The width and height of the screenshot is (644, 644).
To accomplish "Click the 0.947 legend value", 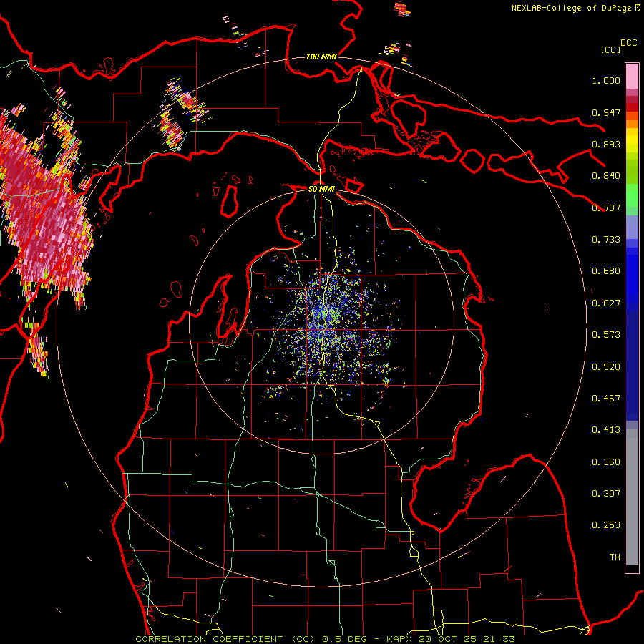I will pos(606,112).
